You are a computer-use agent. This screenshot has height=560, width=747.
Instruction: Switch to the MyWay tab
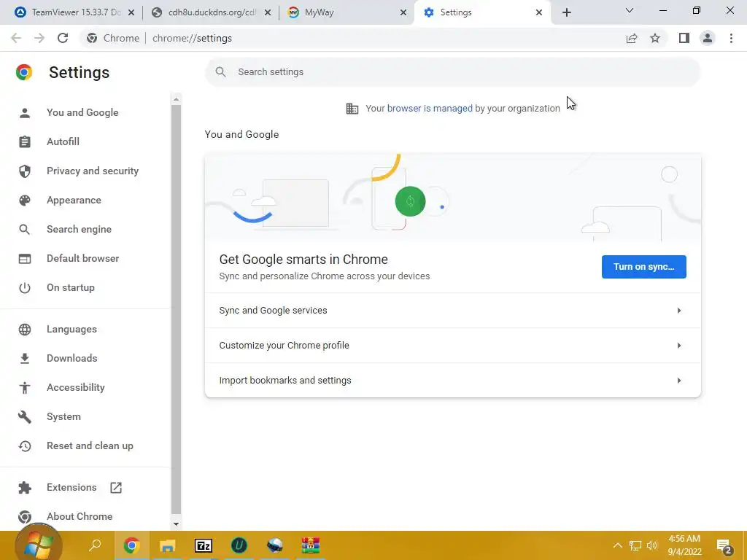345,12
